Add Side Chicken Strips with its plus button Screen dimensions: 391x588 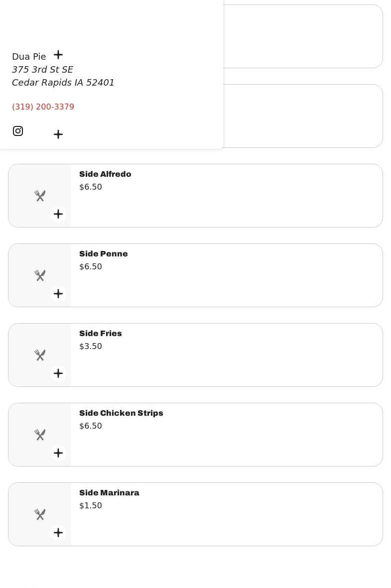58,453
